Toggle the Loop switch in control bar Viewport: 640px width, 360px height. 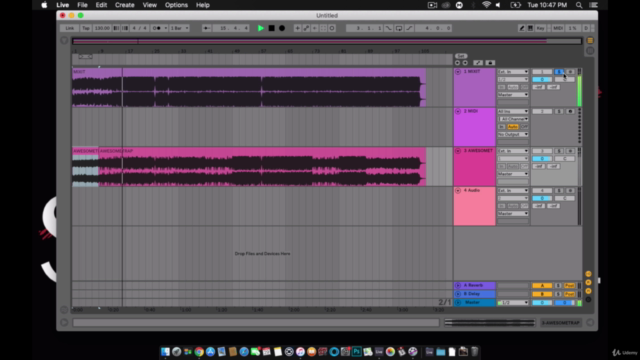(399, 28)
